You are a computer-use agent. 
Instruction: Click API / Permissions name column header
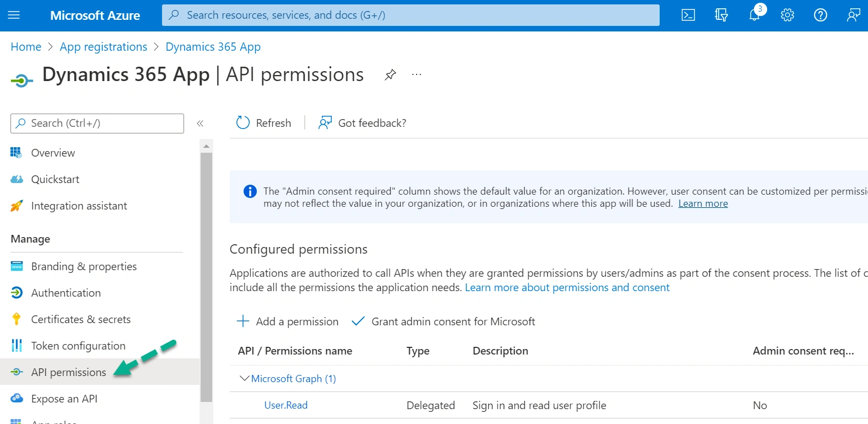click(x=295, y=351)
